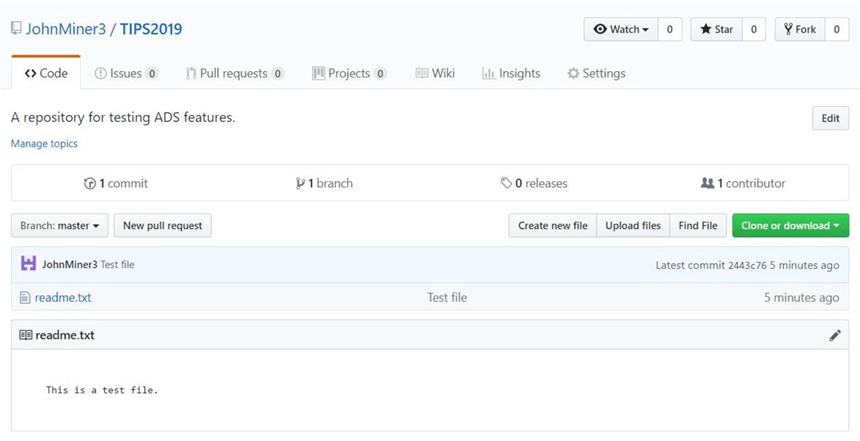
Task: Open latest commit hash 2443c76
Action: [747, 265]
